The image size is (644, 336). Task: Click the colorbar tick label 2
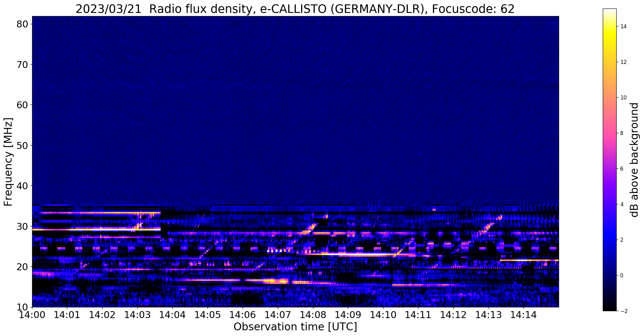click(x=622, y=240)
